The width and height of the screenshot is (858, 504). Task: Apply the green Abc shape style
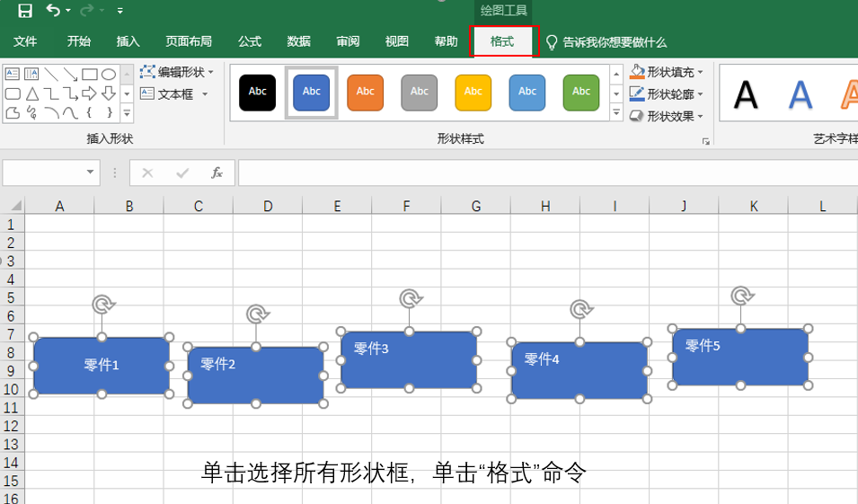click(581, 93)
